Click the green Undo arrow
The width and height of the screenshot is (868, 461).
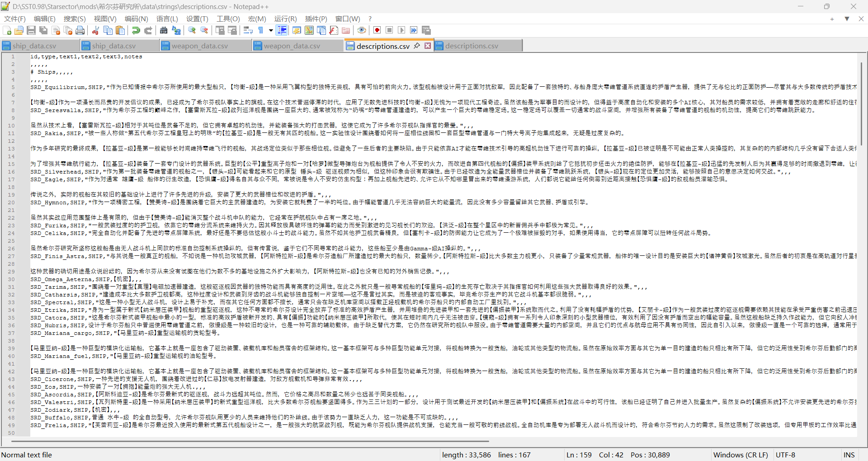click(x=136, y=30)
